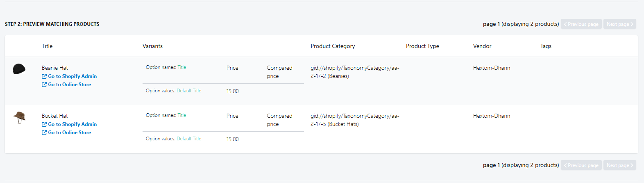The height and width of the screenshot is (183, 644).
Task: Click the Beanie Hat price value 15.00
Action: [x=233, y=91]
